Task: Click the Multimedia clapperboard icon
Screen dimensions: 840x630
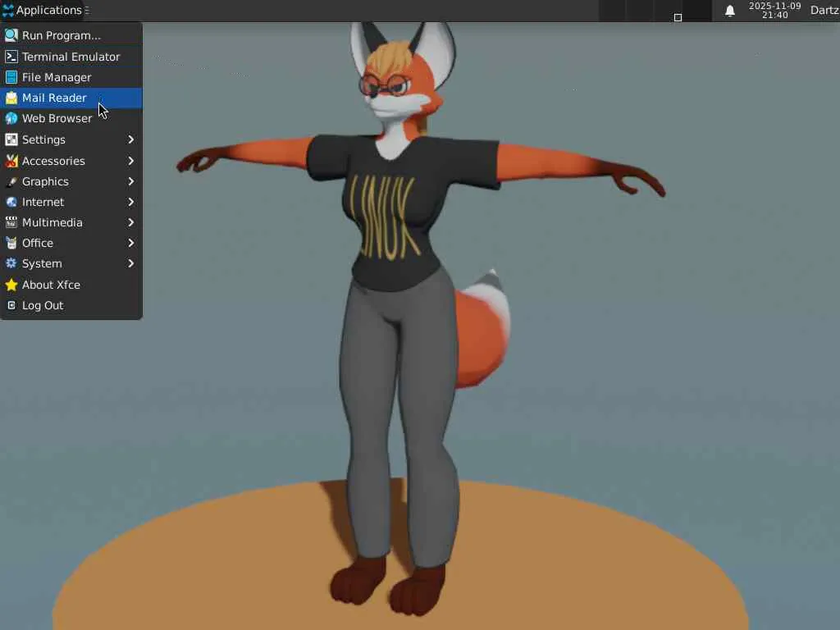Action: pyautogui.click(x=11, y=222)
